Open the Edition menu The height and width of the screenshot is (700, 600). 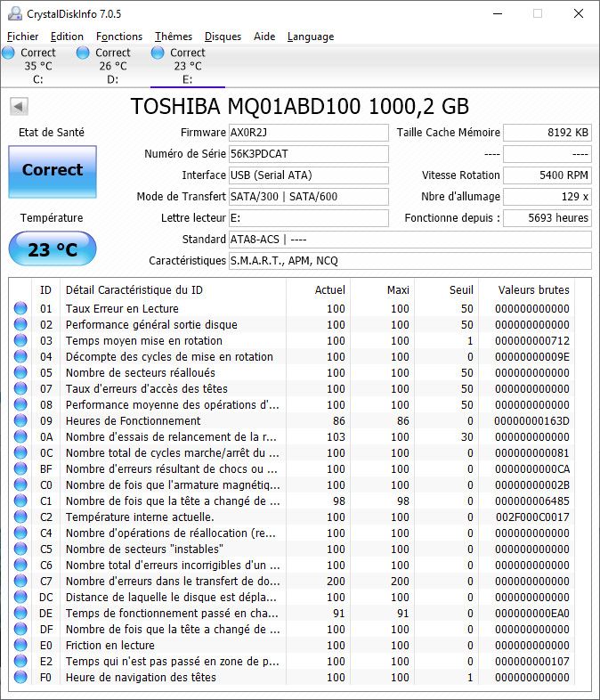pyautogui.click(x=67, y=37)
